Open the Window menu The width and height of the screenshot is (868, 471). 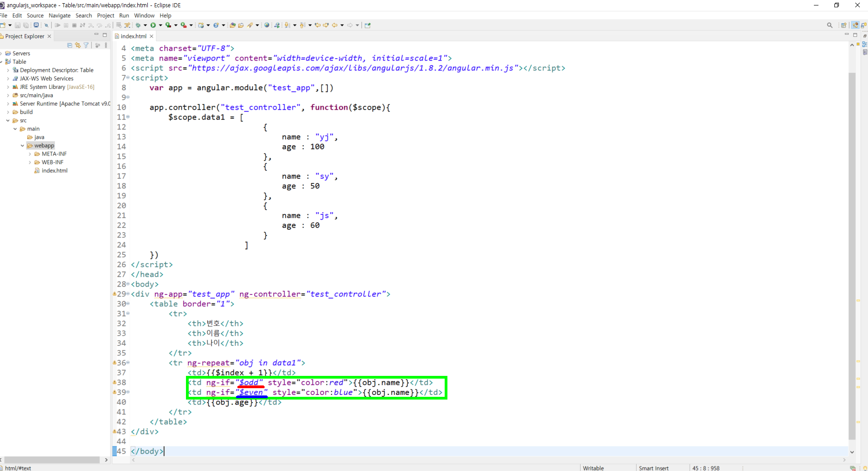point(144,15)
